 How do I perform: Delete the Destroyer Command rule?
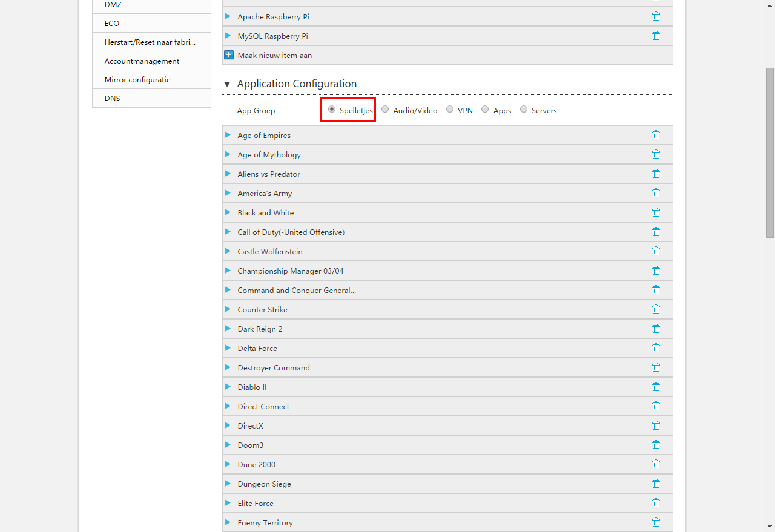pyautogui.click(x=656, y=367)
